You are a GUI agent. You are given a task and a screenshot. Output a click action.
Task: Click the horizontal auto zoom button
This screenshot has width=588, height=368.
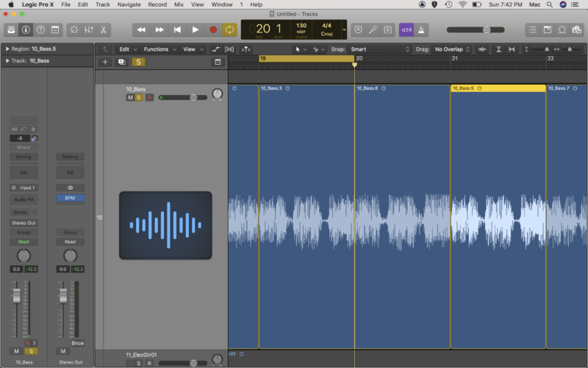tap(512, 49)
